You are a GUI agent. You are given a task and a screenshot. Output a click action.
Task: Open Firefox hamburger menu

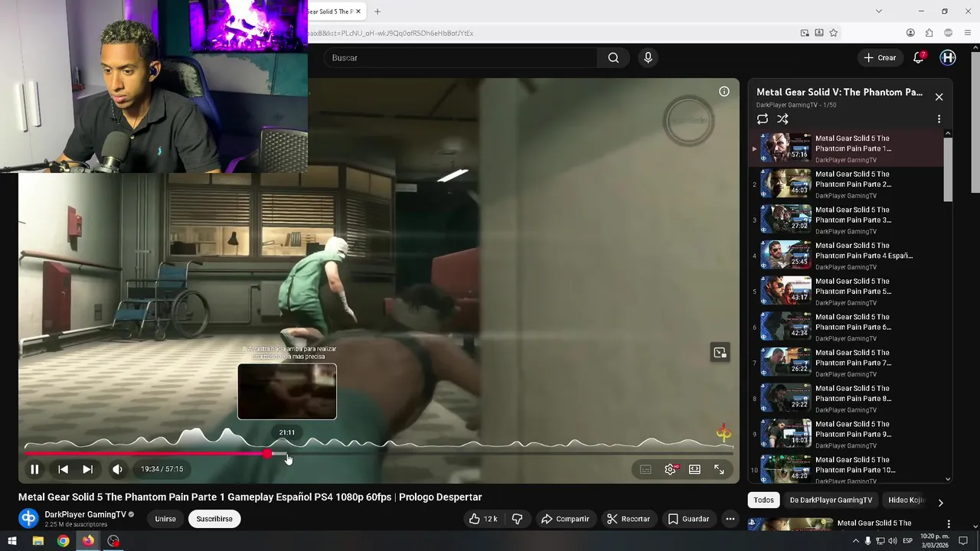pos(969,33)
